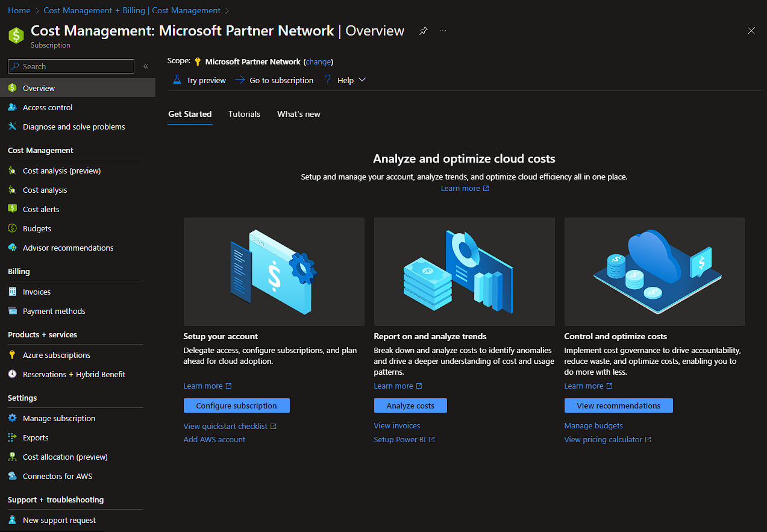Click the Azure subscriptions key icon
Viewport: 767px width, 532px height.
[x=12, y=355]
